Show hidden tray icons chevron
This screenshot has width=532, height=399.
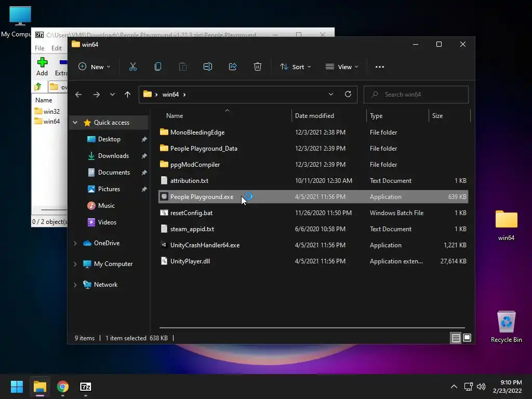[x=454, y=387]
